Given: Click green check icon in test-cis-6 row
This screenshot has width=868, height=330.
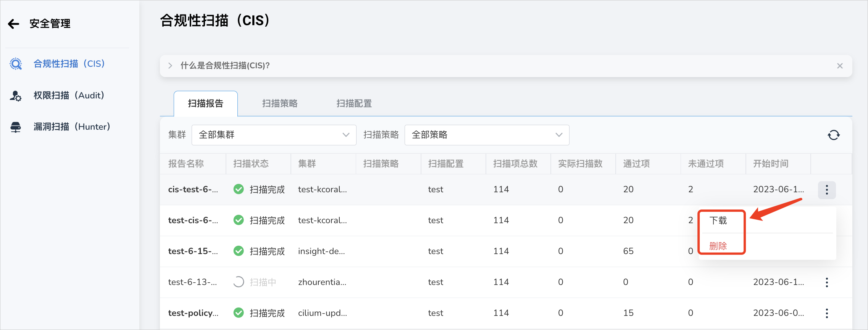Looking at the screenshot, I should coord(239,220).
